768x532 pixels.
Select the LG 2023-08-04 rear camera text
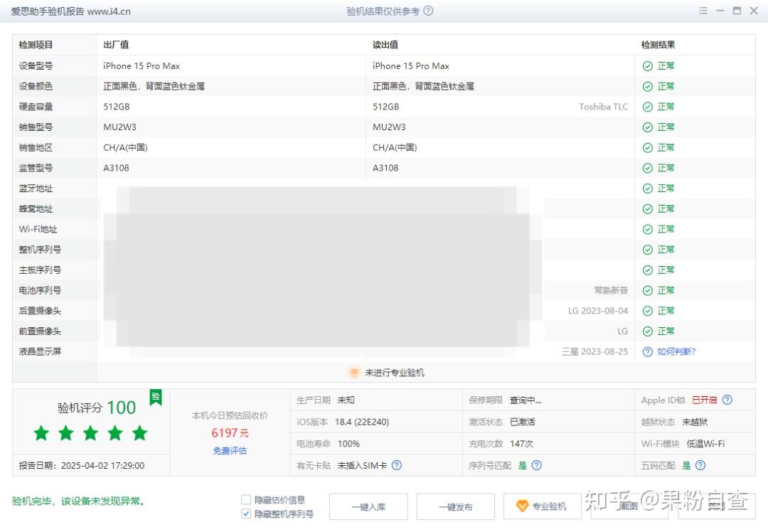(x=598, y=311)
